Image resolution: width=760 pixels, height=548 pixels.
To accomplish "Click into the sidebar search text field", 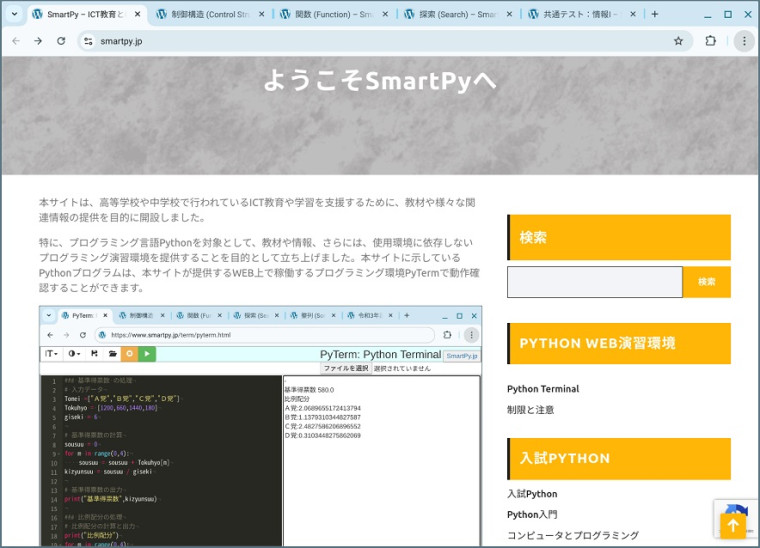I will click(594, 282).
